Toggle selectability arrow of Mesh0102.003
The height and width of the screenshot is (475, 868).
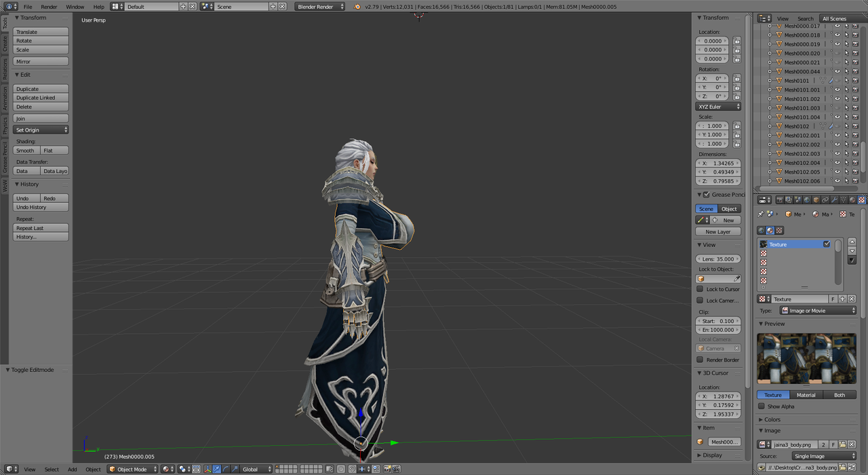click(x=846, y=153)
